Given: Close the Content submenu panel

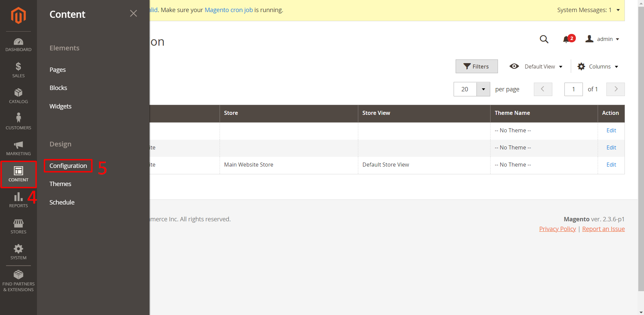Looking at the screenshot, I should click(x=133, y=13).
